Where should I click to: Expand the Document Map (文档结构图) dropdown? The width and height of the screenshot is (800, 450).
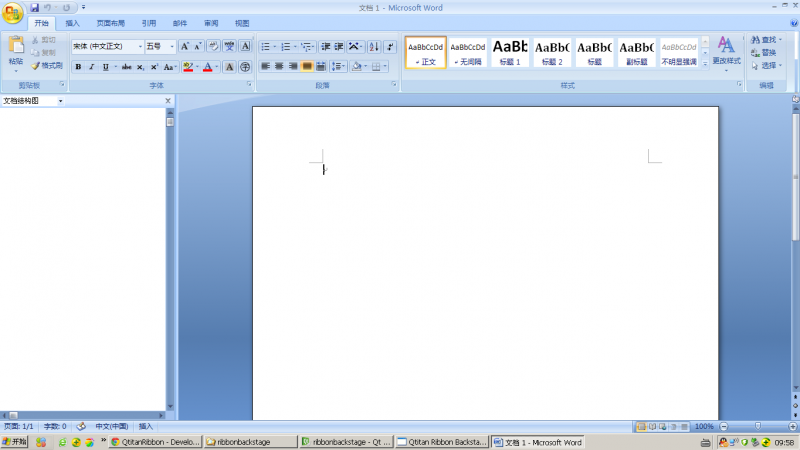(60, 101)
